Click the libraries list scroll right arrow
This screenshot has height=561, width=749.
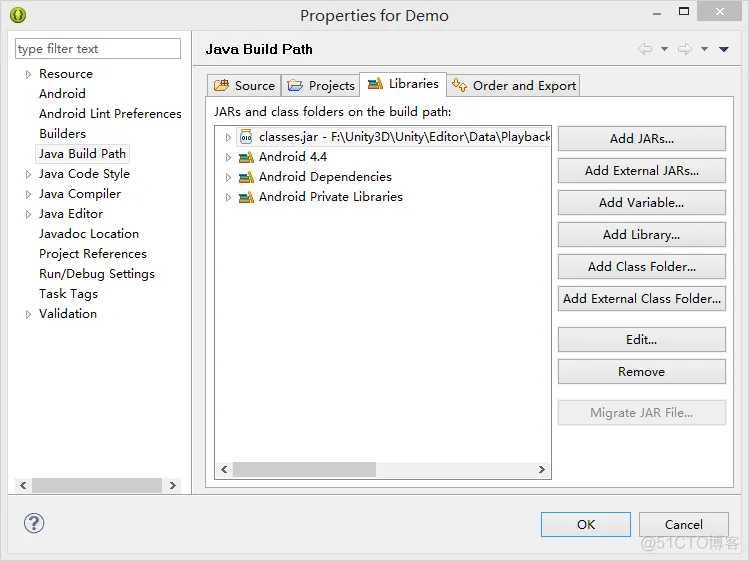tap(542, 469)
